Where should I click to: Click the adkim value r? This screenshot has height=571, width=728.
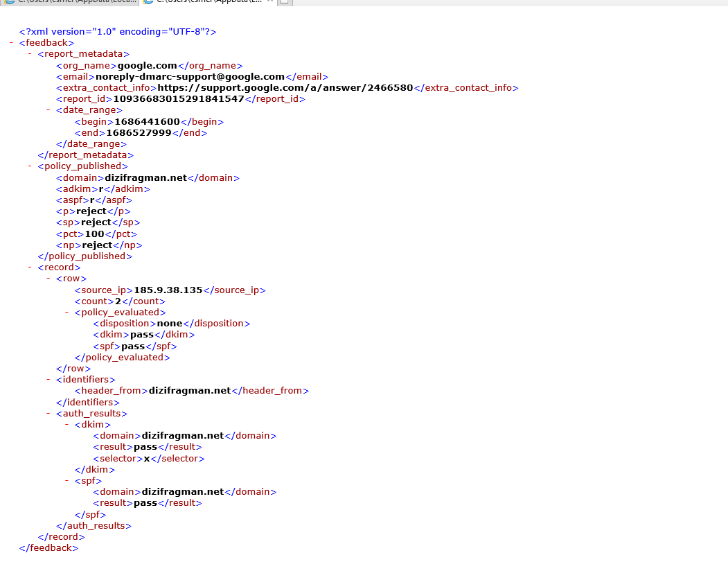coord(100,189)
